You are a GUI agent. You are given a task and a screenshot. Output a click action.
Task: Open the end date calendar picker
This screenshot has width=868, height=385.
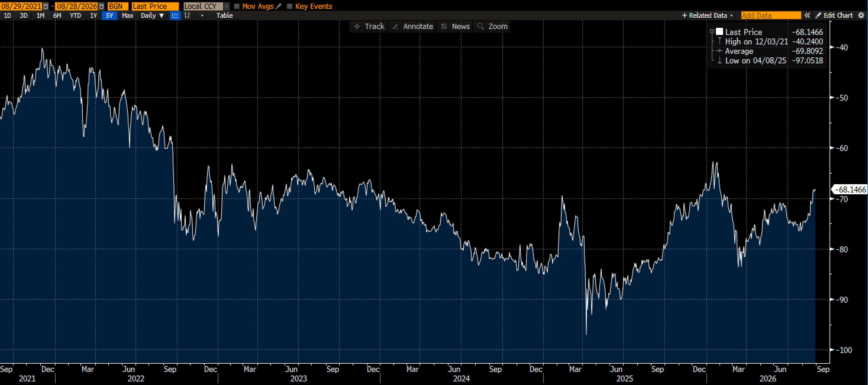pyautogui.click(x=101, y=7)
